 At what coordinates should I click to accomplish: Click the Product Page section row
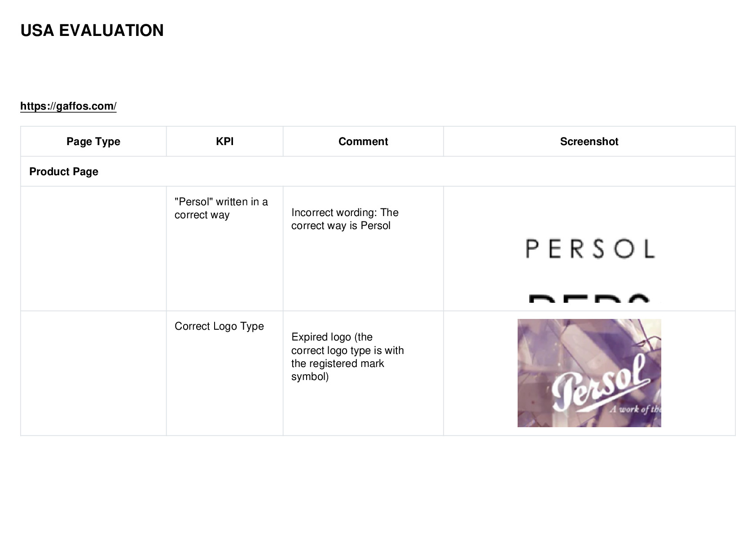pyautogui.click(x=378, y=172)
